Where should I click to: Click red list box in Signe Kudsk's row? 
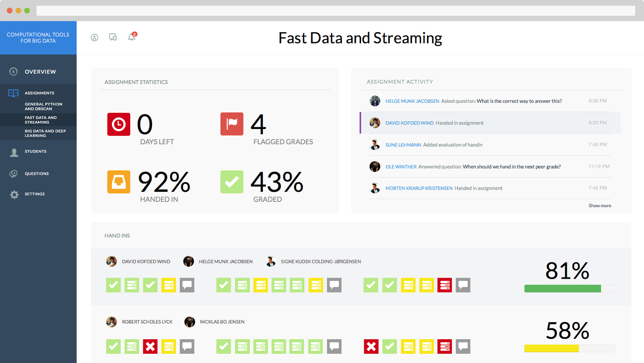445,285
